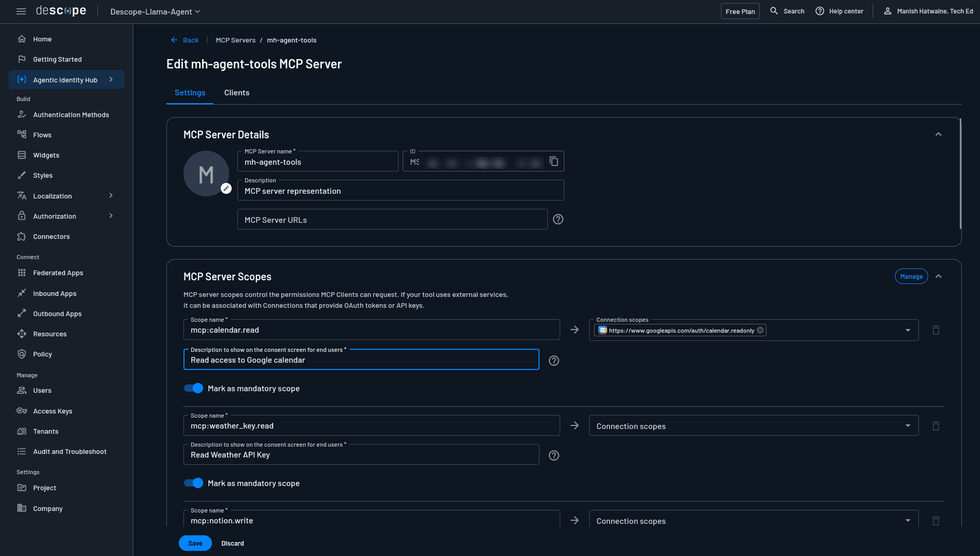Show help for Weather API Key description
The height and width of the screenshot is (556, 980).
point(554,455)
